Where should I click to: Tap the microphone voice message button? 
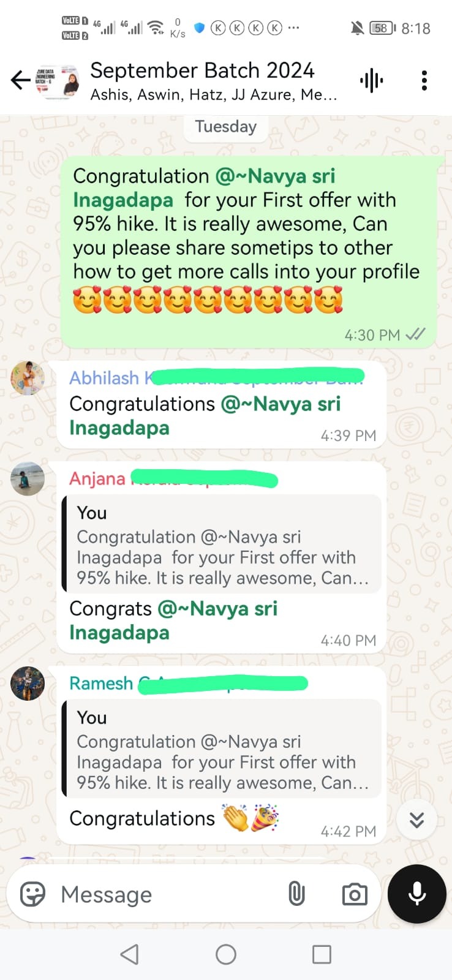417,894
